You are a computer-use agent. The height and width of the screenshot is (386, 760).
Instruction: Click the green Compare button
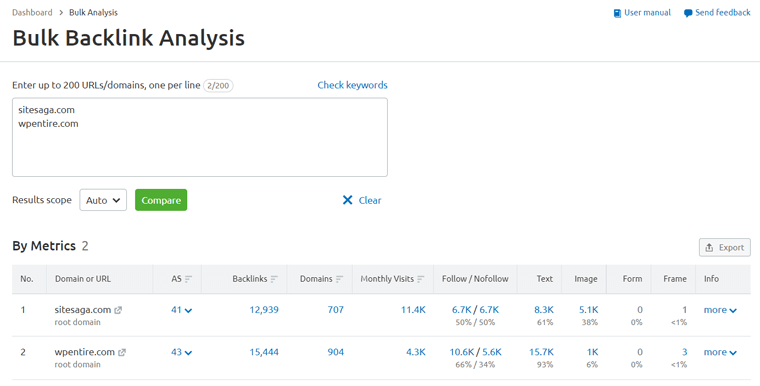tap(161, 200)
